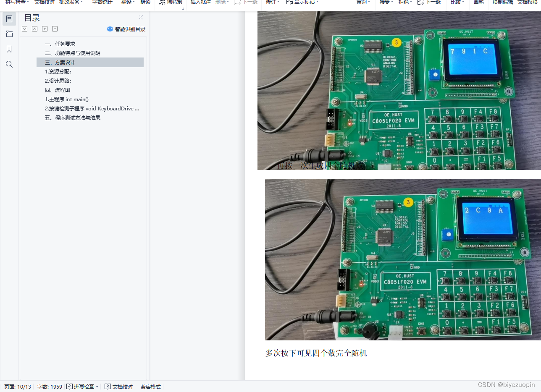Open the outline (目录) pane icon in sidebar
This screenshot has width=541, height=392.
click(9, 19)
